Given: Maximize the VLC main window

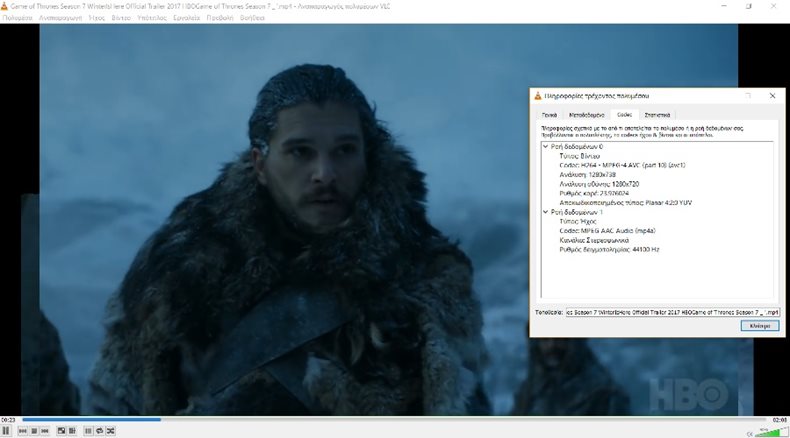Looking at the screenshot, I should click(749, 6).
